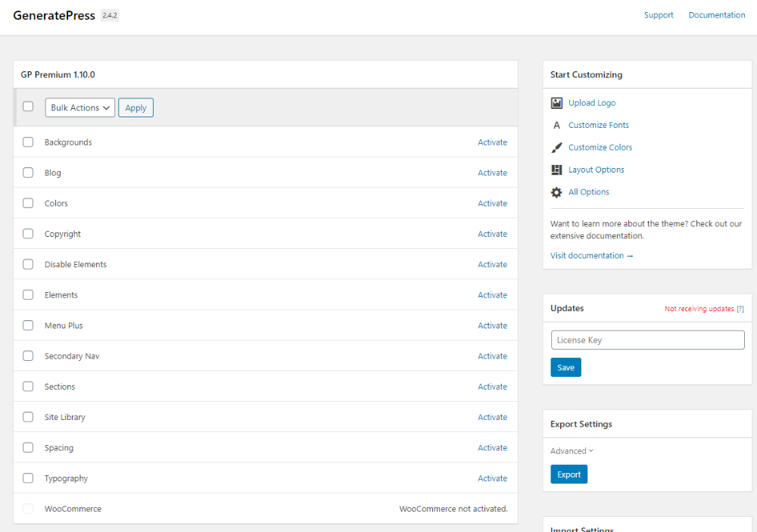Screen dimensions: 757x532
Task: Click the GeneratePress title text
Action: pyautogui.click(x=54, y=15)
